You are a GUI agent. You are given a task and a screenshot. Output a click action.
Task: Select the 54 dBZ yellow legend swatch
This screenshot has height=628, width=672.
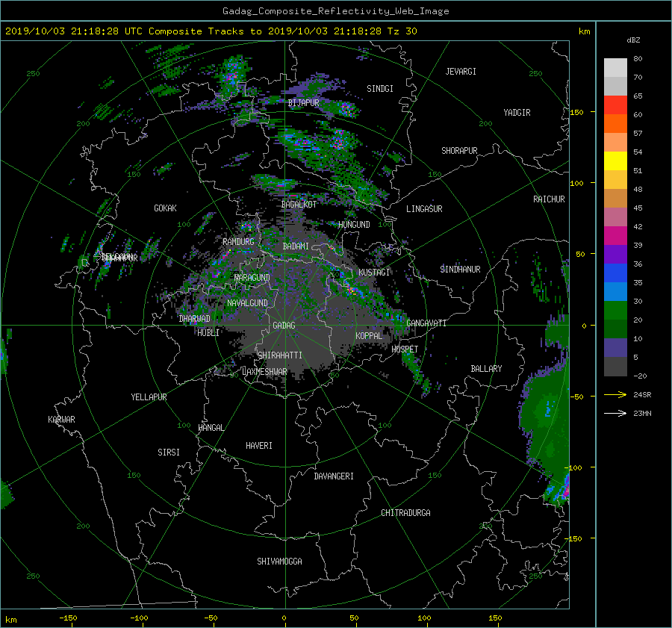pos(615,161)
